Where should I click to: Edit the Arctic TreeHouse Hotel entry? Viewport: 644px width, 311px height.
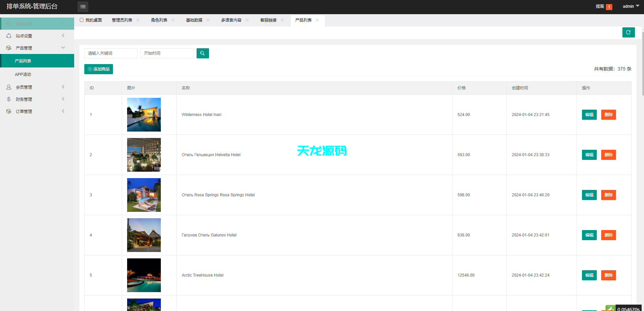pos(589,275)
